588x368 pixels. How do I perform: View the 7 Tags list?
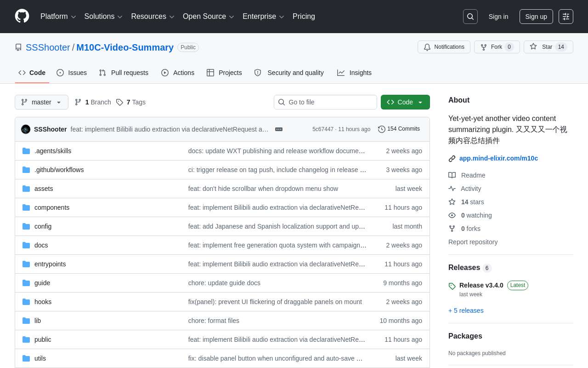tap(131, 102)
